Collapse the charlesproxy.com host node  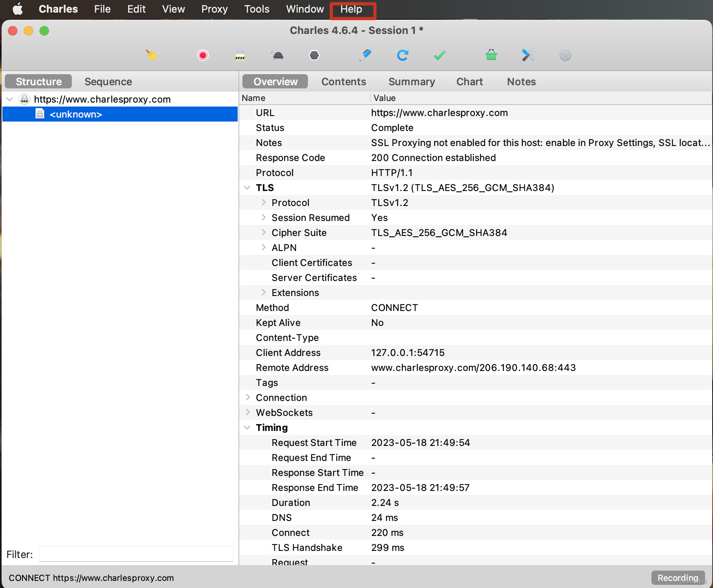[10, 99]
